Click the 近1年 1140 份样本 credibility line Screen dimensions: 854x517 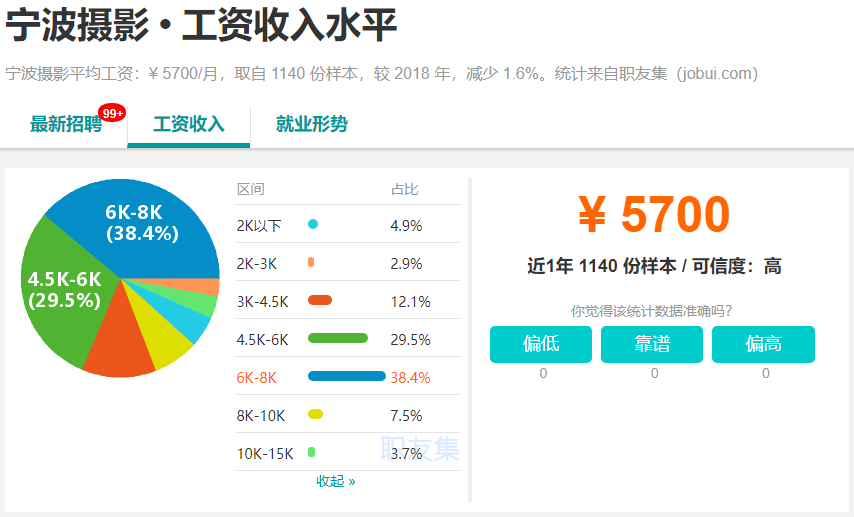click(654, 266)
